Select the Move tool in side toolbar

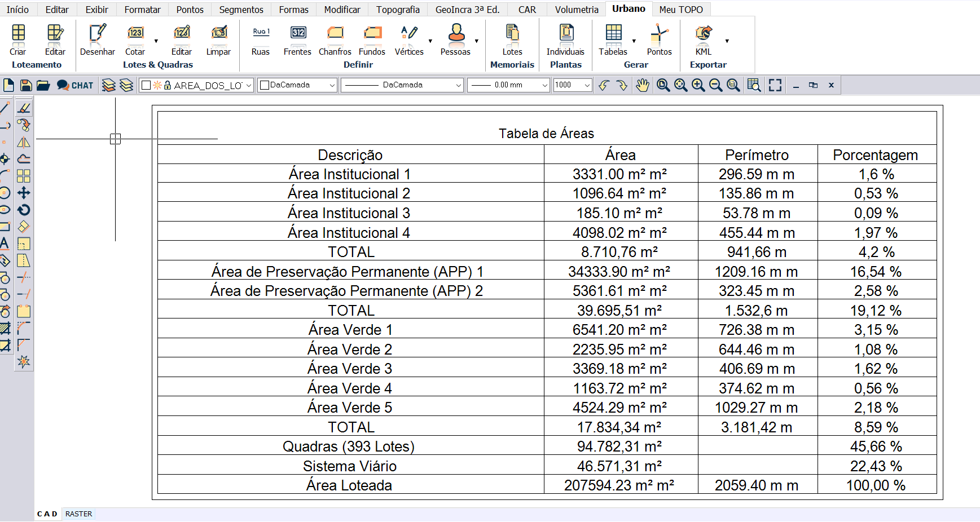click(x=24, y=193)
